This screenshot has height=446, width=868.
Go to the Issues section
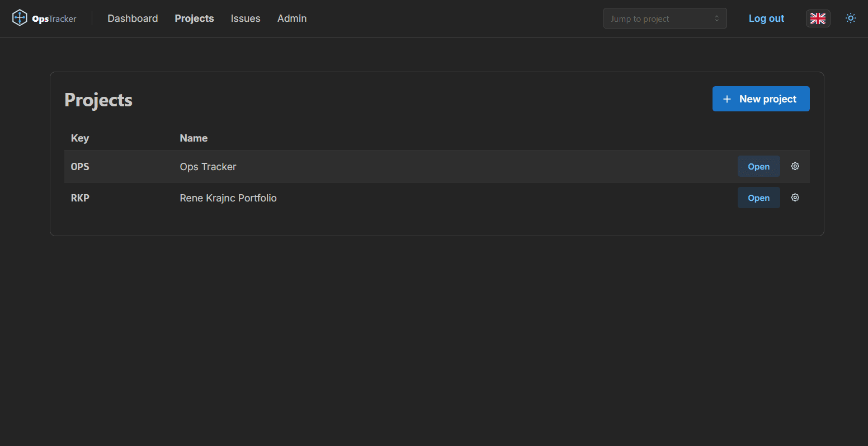246,18
